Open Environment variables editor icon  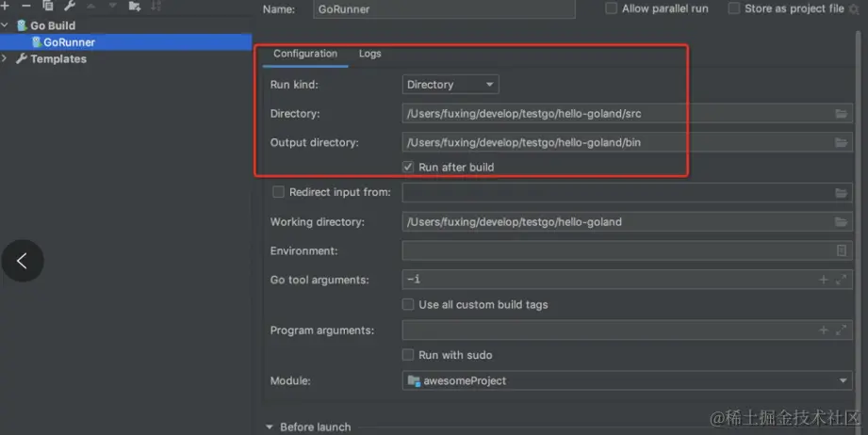pos(842,251)
